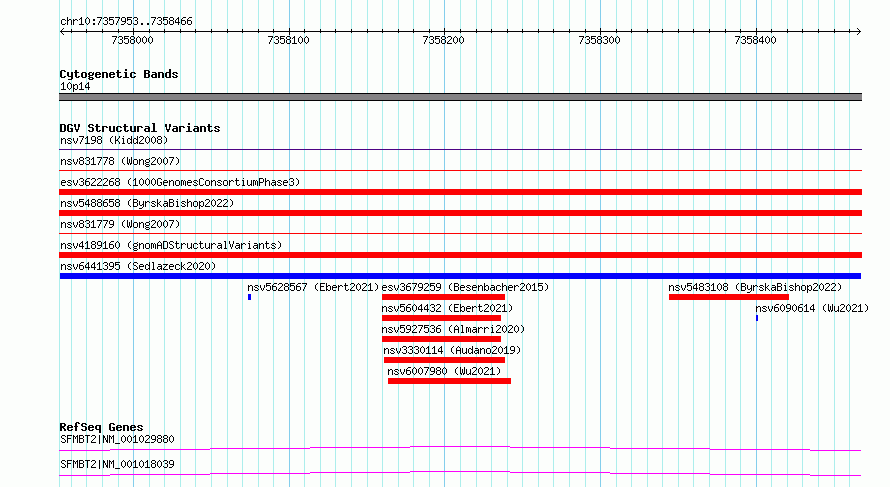Click the 7358000 ruler position
This screenshot has height=487, width=890.
[133, 40]
